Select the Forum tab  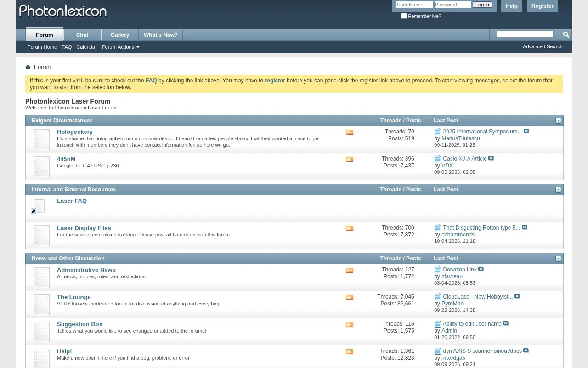[45, 34]
